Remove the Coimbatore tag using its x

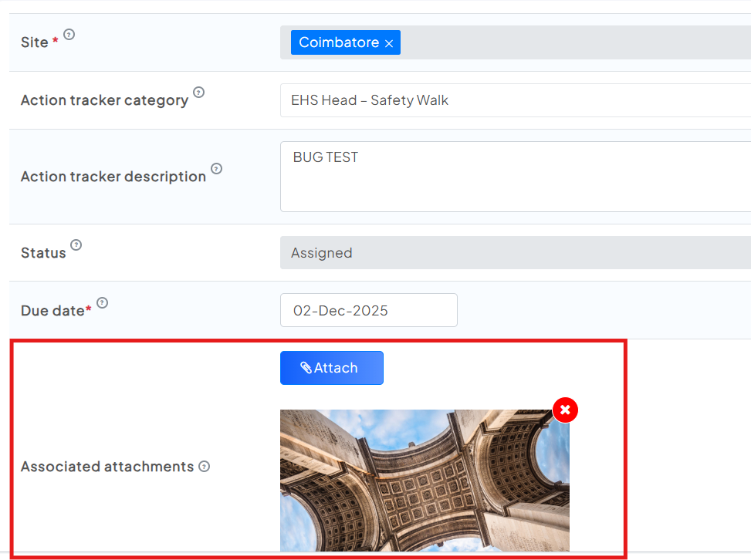click(x=389, y=43)
